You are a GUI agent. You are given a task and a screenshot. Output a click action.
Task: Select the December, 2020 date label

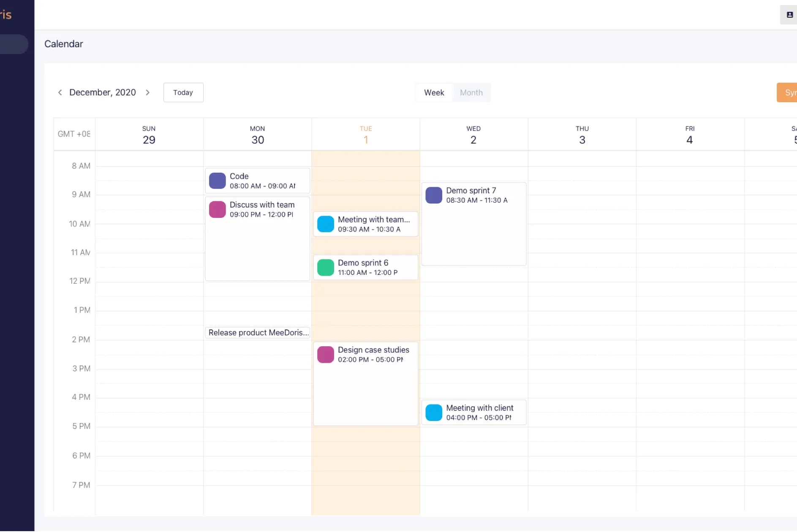(103, 92)
